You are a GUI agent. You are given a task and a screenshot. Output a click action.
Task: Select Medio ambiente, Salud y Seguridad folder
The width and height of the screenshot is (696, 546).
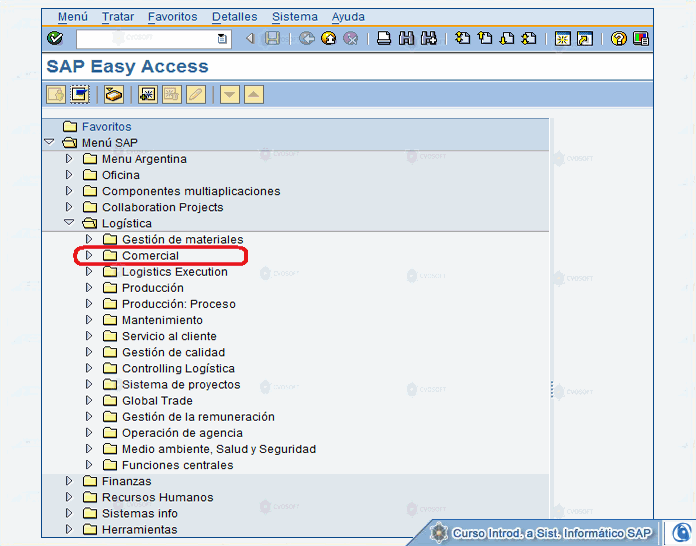(x=210, y=449)
